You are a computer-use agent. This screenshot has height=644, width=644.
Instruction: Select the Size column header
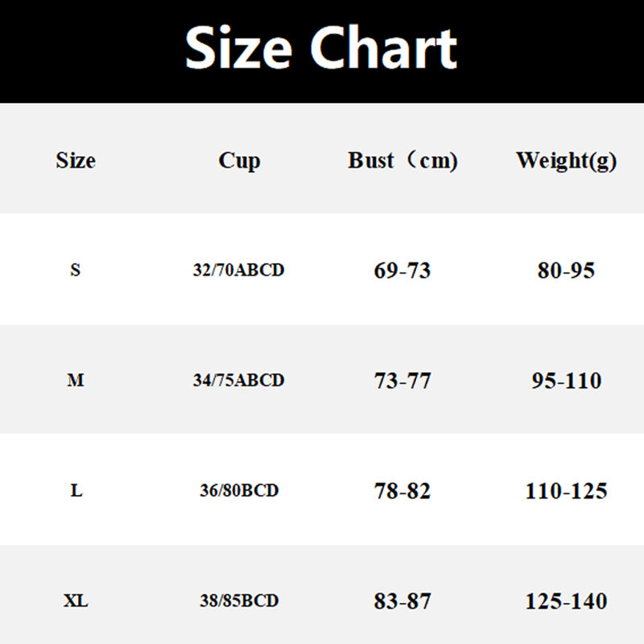pyautogui.click(x=76, y=160)
